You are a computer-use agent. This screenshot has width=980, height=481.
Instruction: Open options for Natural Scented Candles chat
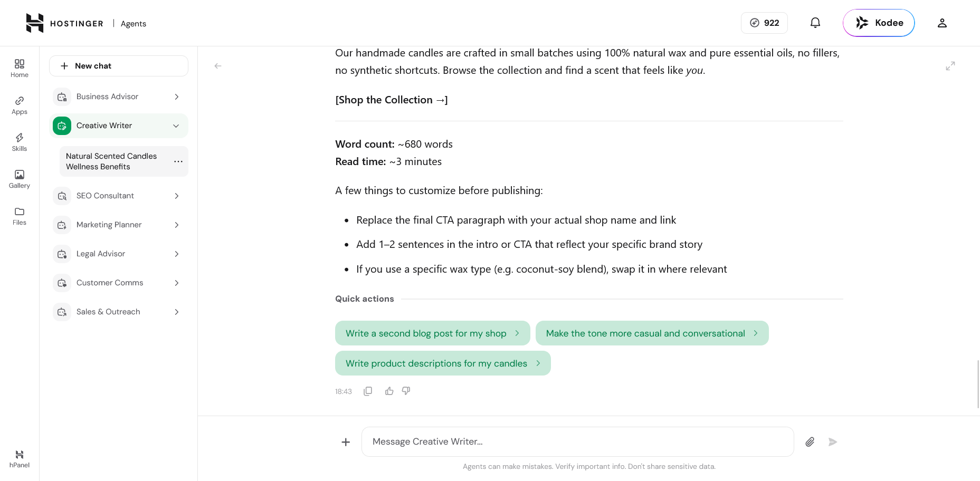[x=178, y=161]
